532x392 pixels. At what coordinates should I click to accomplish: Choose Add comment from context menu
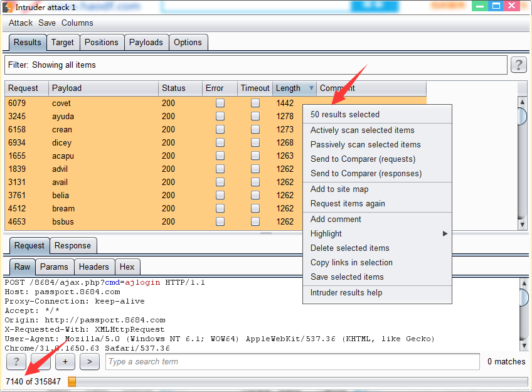377,219
